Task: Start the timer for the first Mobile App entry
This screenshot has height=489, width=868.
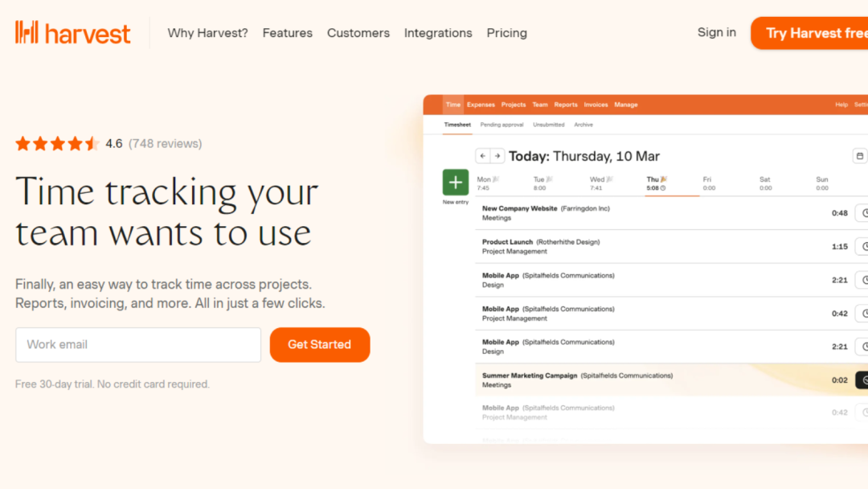Action: [x=864, y=279]
